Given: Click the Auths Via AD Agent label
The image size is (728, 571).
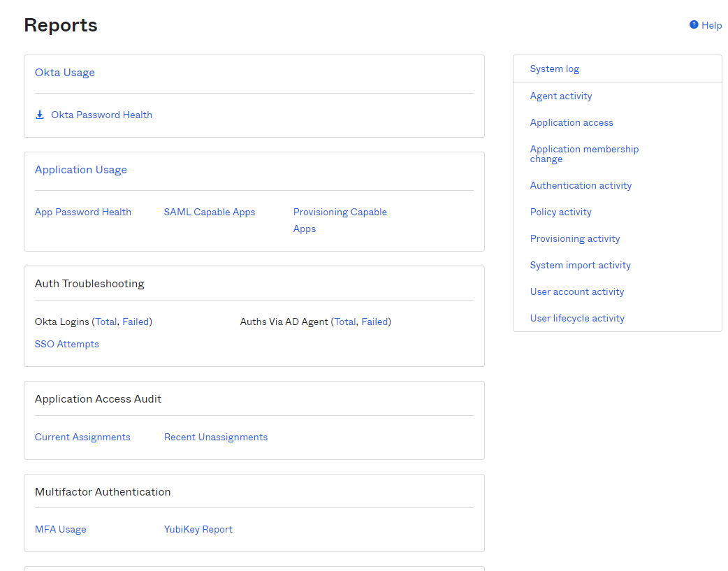Looking at the screenshot, I should (x=284, y=321).
